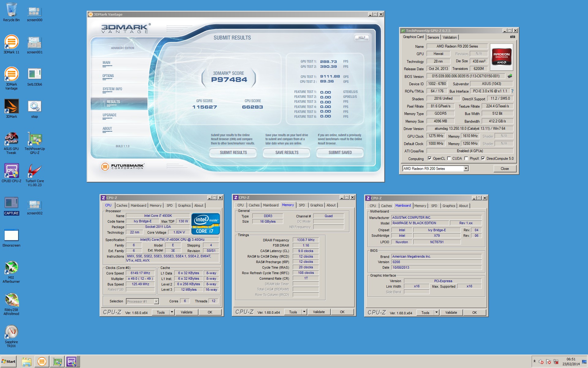Image resolution: width=588 pixels, height=368 pixels.
Task: Toggle the CUDA checkbox in GPU-Z
Action: pyautogui.click(x=449, y=159)
